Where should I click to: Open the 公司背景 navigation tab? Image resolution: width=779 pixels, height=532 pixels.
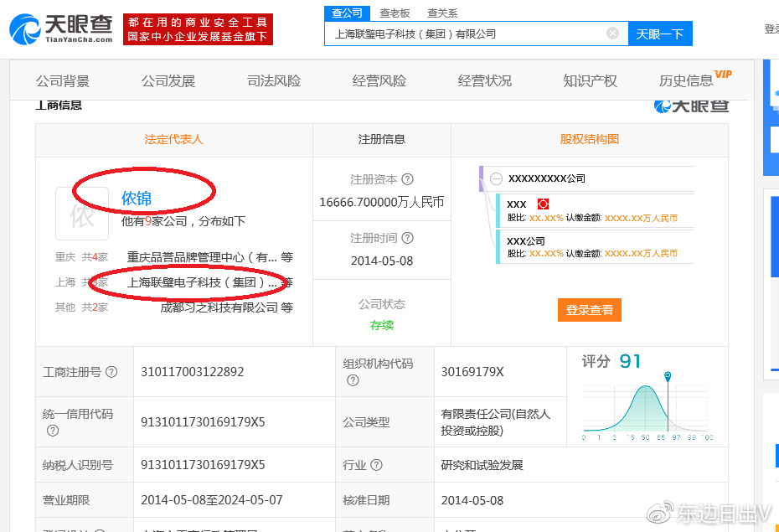pyautogui.click(x=63, y=81)
